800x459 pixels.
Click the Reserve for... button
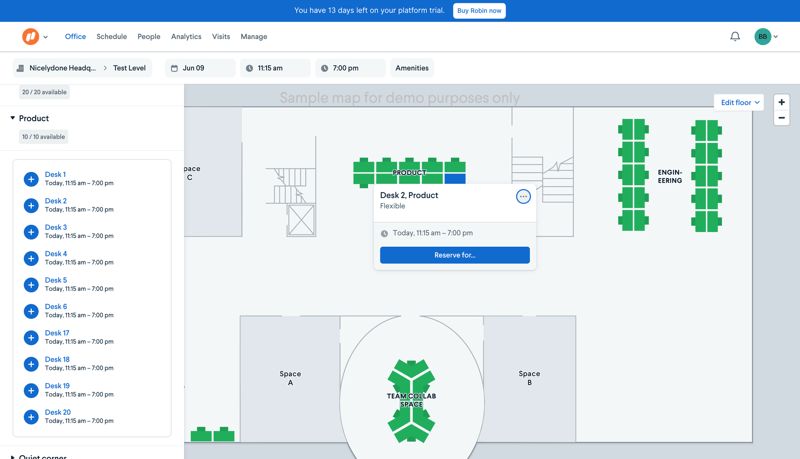[x=455, y=255]
